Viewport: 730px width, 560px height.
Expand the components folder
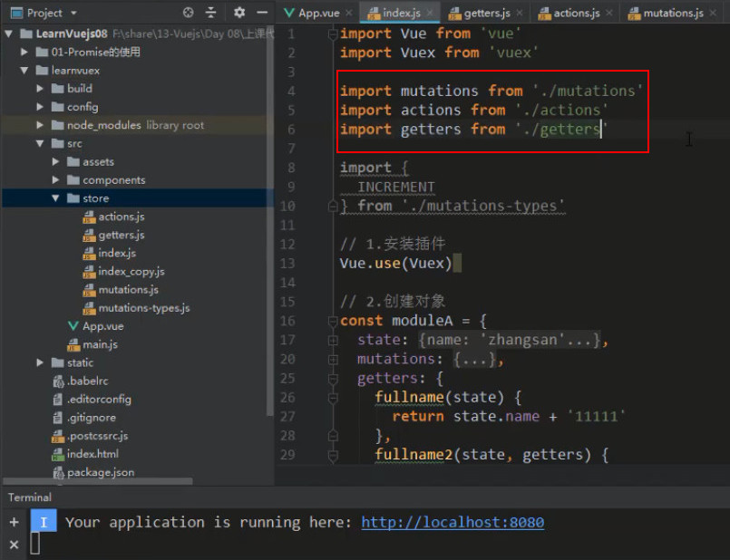[56, 180]
